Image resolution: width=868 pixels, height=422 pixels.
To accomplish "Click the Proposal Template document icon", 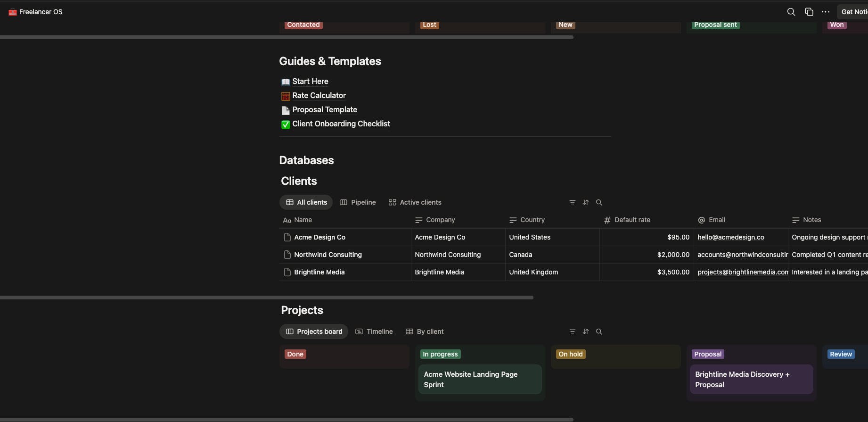I will [x=286, y=110].
